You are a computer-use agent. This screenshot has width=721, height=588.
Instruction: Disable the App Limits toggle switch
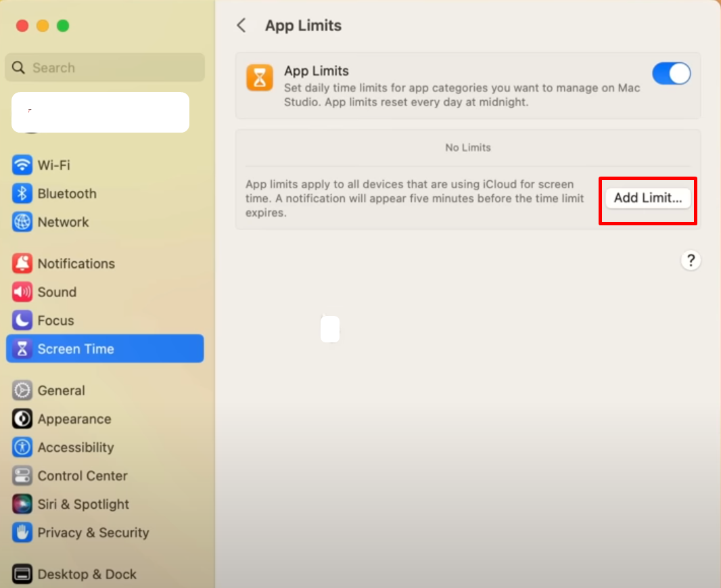671,74
